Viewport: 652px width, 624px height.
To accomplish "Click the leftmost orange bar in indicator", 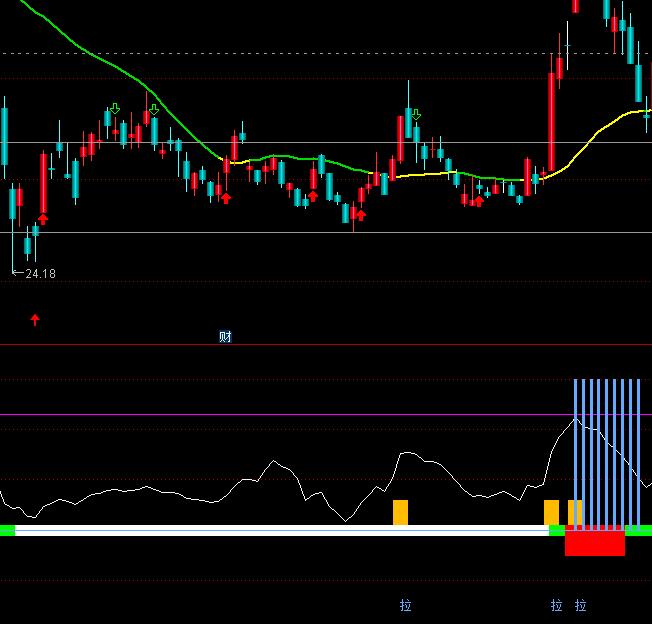I will point(400,512).
